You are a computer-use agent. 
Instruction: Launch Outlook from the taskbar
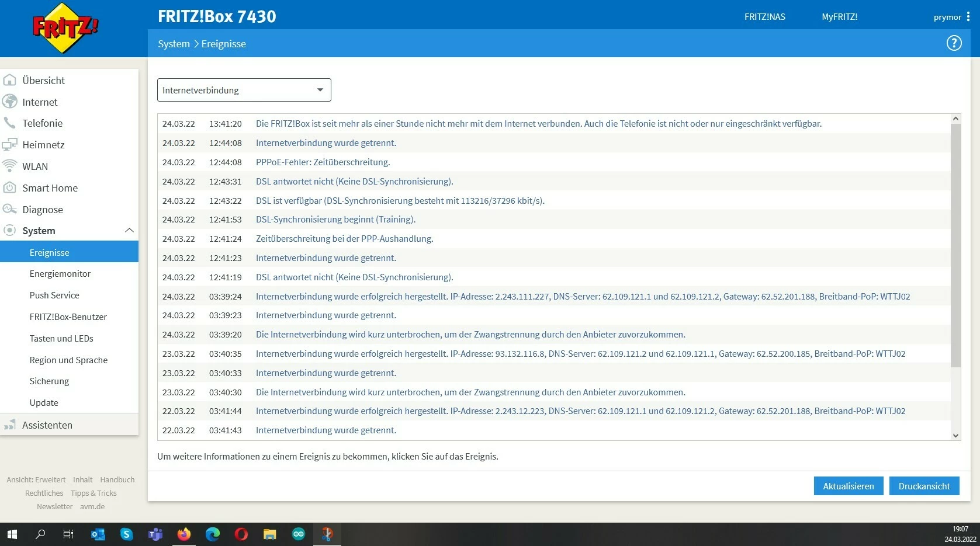[98, 534]
